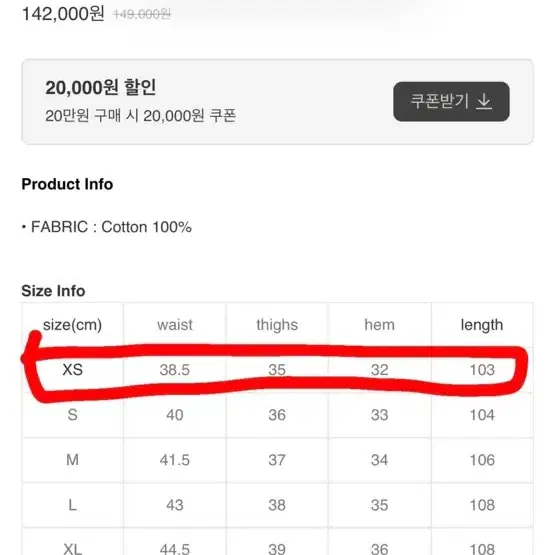Click the crossed-out 149,000원 original price
The image size is (555, 555).
(x=142, y=15)
